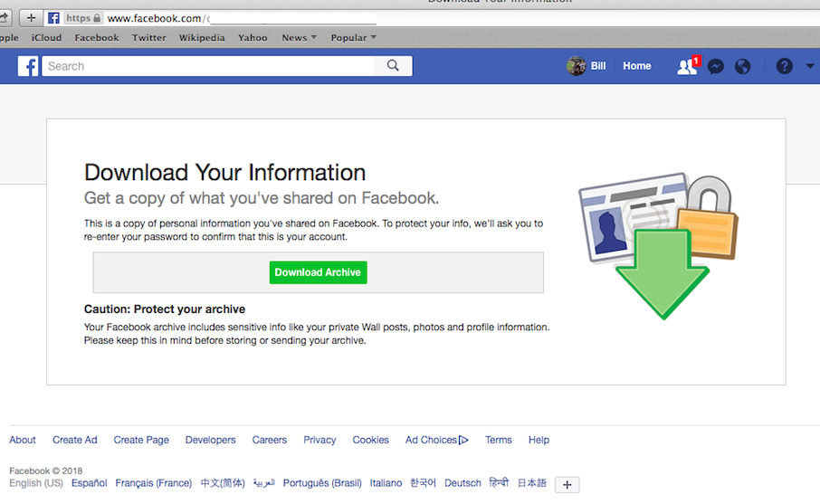
Task: Go to Bill's profile link
Action: [598, 66]
